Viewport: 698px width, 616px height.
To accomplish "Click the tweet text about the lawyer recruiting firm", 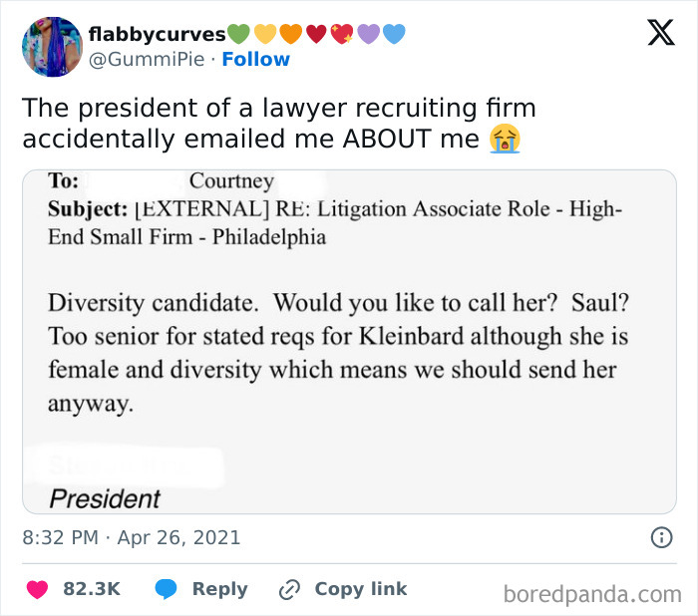I will [x=271, y=123].
